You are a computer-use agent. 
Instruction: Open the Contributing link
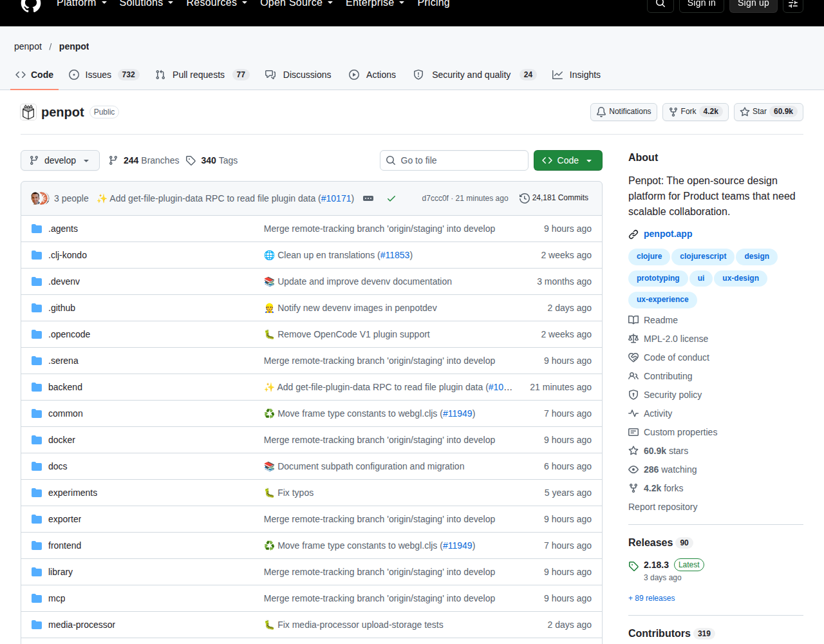668,376
